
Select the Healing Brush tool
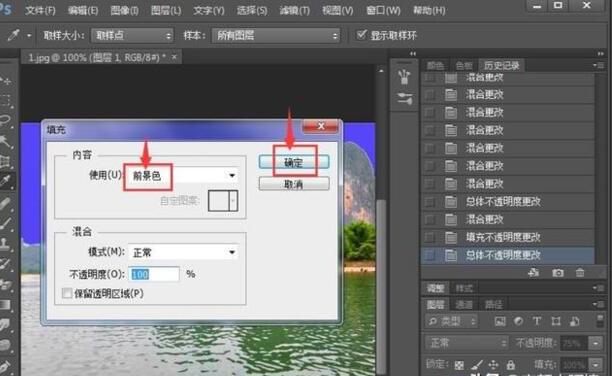(5, 203)
